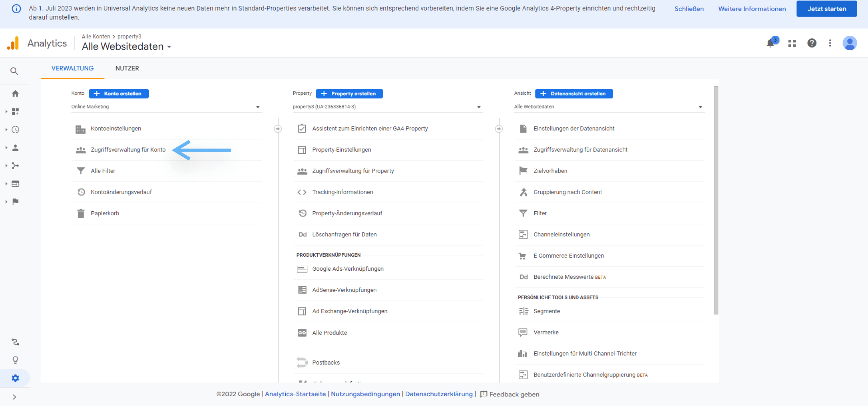The image size is (868, 406).
Task: Select the VERWALTUNG tab
Action: click(x=72, y=68)
